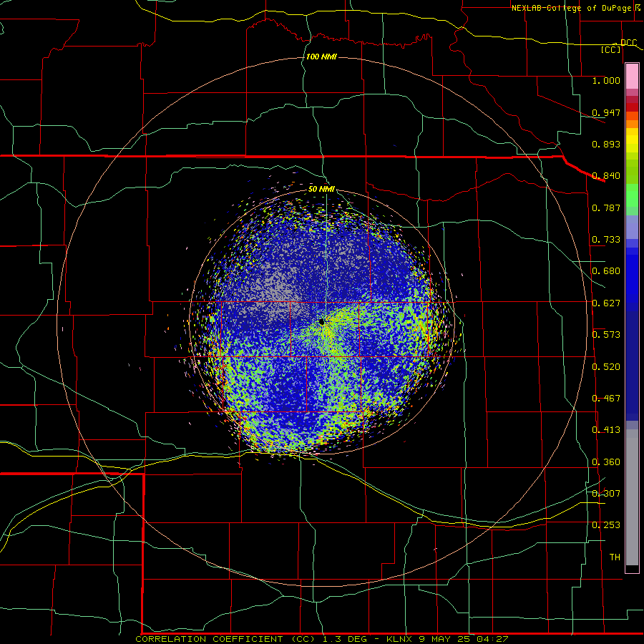Screen dimensions: 644x644
Task: Click the NEXLAB-College of DuPage credit text
Action: [x=571, y=8]
